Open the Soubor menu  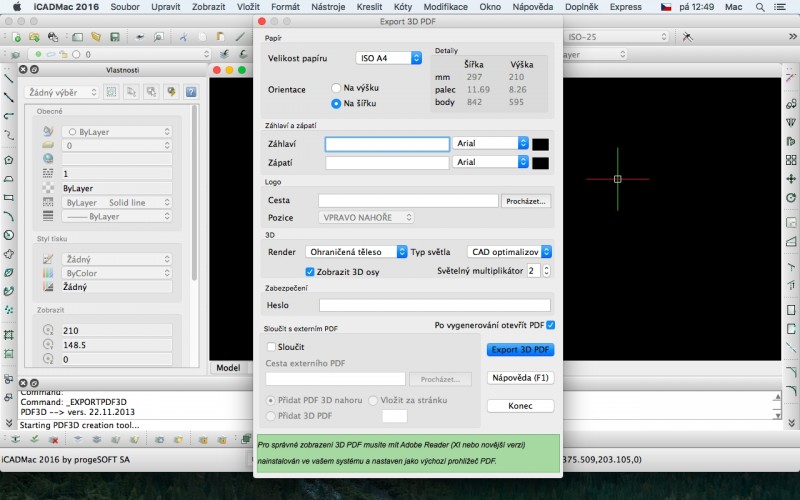(x=125, y=7)
